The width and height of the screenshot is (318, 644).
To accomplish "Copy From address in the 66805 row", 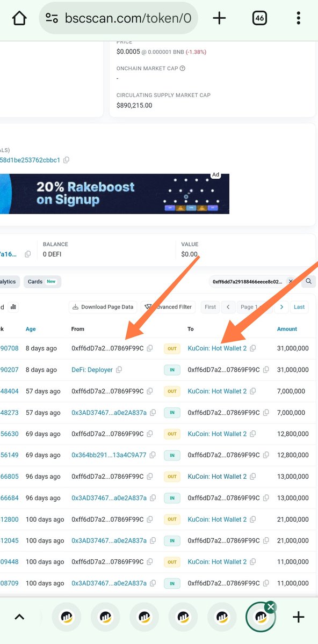I will tap(150, 477).
